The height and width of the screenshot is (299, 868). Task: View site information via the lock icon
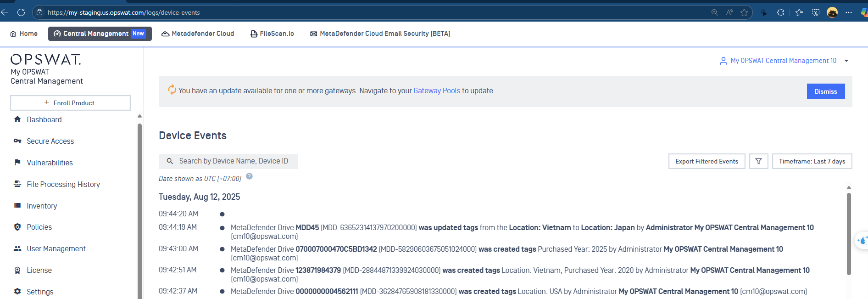tap(39, 12)
